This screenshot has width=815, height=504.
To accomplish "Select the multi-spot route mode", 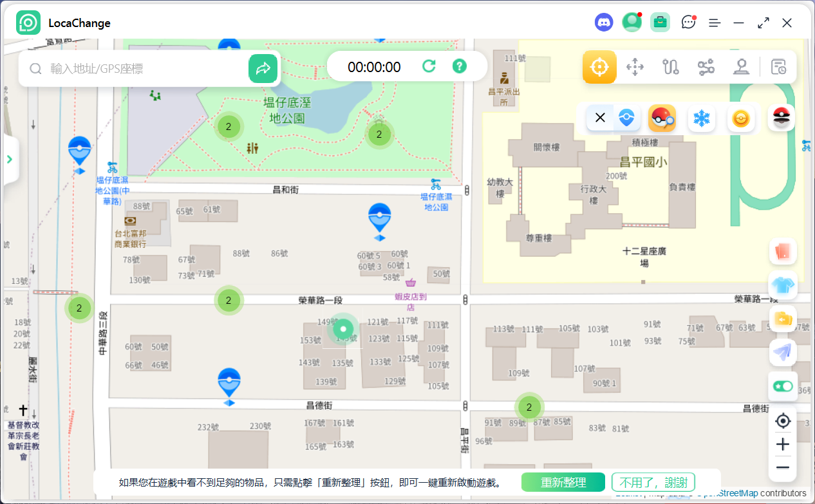I will pos(706,67).
